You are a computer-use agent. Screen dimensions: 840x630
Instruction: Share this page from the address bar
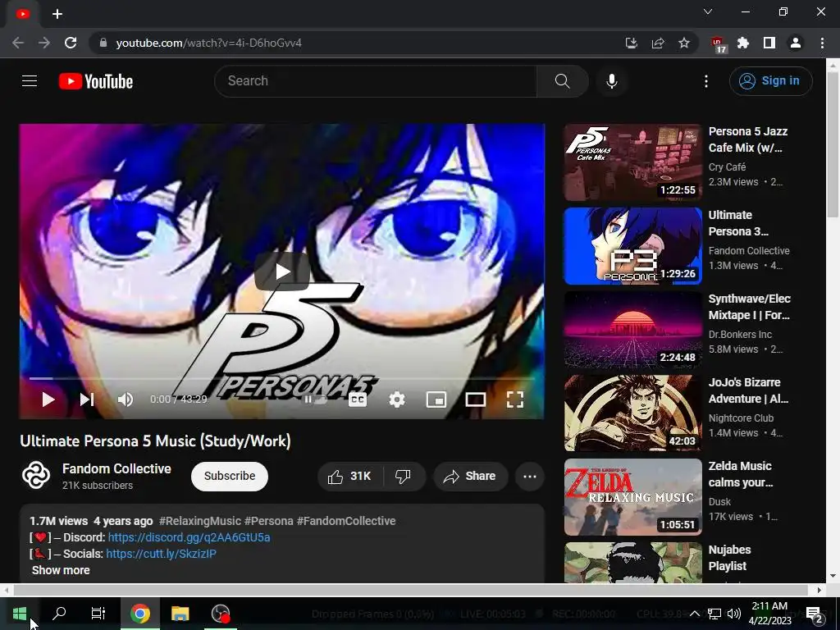[x=658, y=43]
